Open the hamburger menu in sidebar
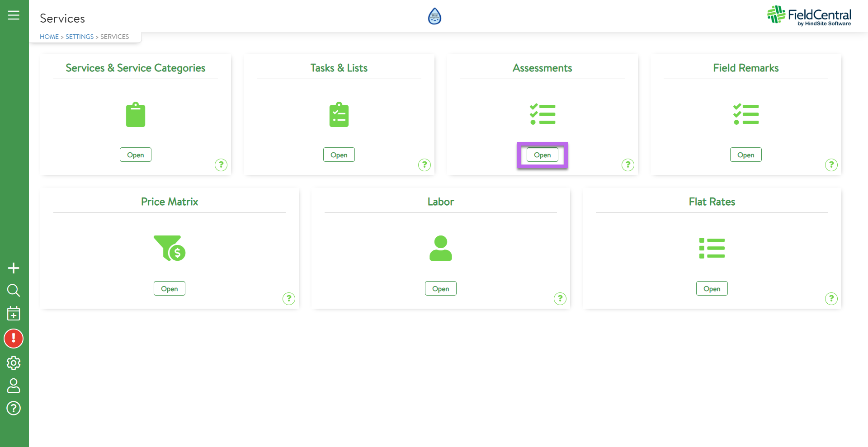Image resolution: width=868 pixels, height=447 pixels. (x=14, y=15)
